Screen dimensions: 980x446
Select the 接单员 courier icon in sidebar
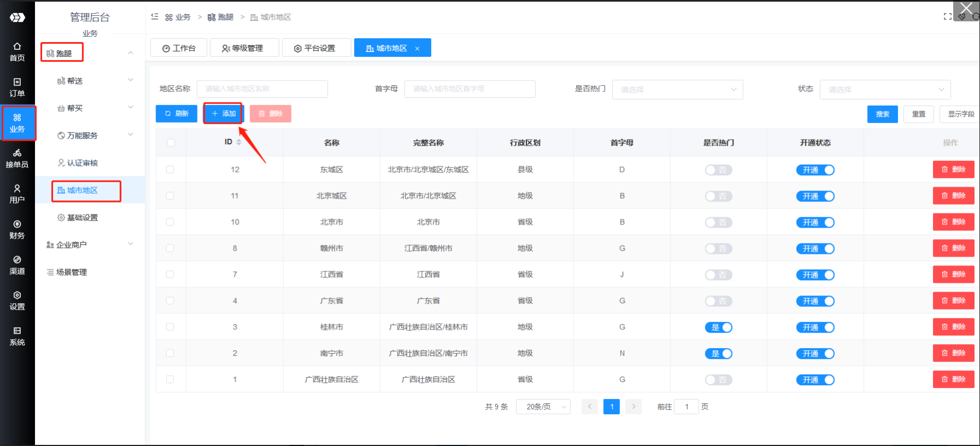point(17,158)
